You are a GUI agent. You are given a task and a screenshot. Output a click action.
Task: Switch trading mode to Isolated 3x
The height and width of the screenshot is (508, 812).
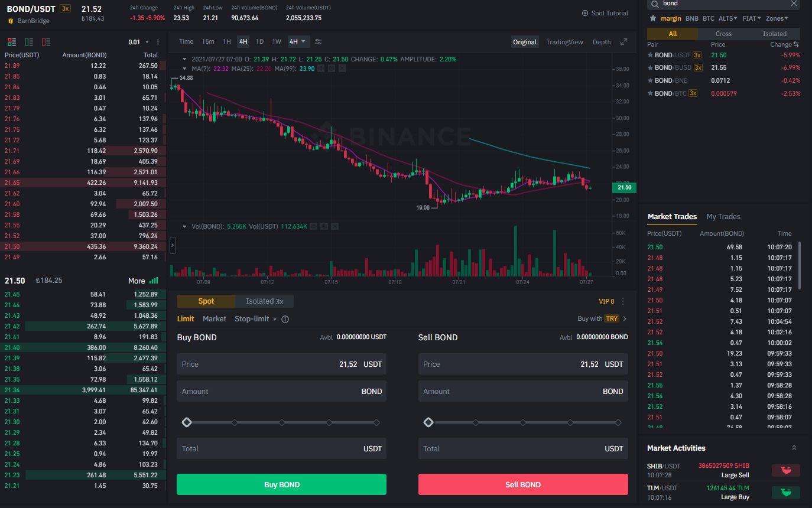(x=264, y=301)
